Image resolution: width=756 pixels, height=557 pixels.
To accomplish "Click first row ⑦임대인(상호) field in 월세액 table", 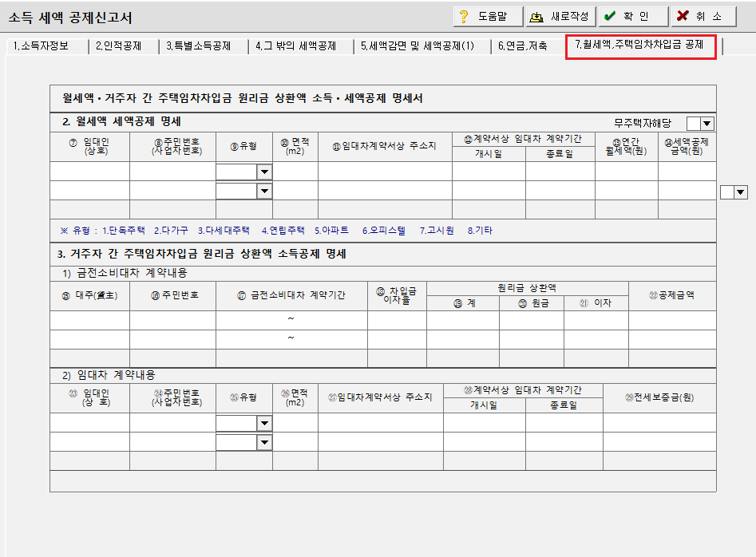I will click(x=89, y=172).
